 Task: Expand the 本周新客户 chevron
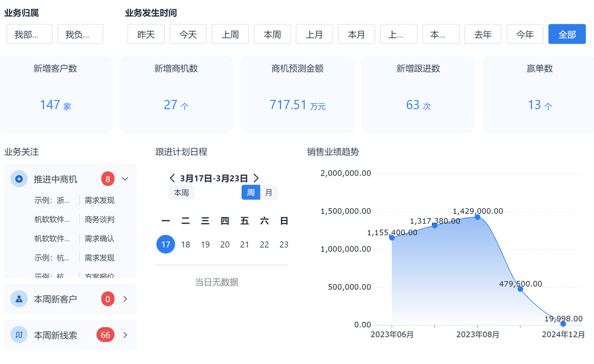pos(125,299)
